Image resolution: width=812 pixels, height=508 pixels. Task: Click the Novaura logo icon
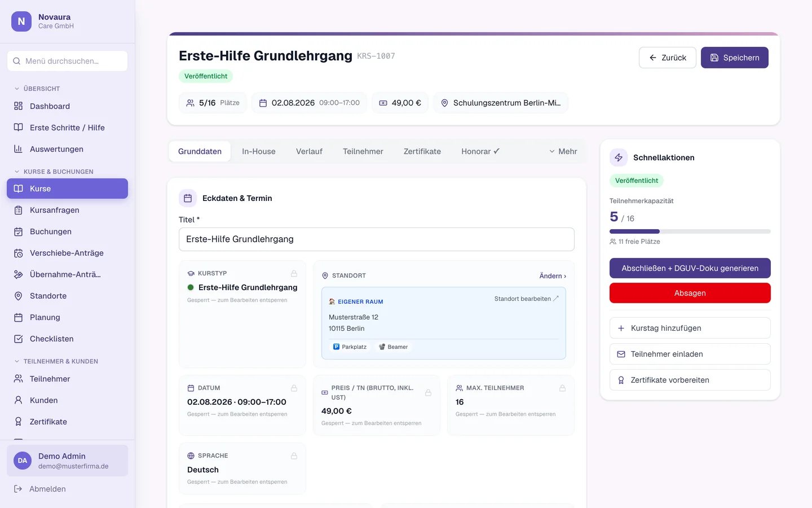pos(21,21)
